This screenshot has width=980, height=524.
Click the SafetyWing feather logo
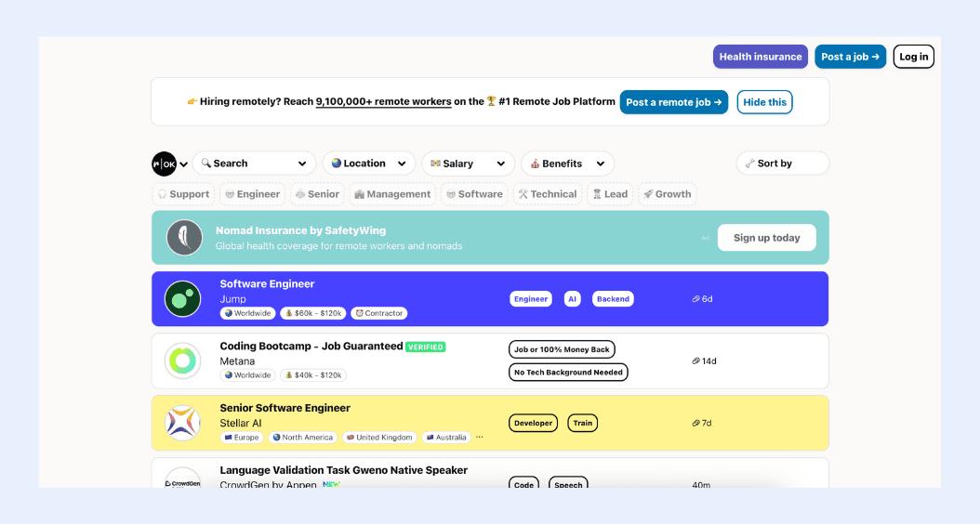point(184,237)
